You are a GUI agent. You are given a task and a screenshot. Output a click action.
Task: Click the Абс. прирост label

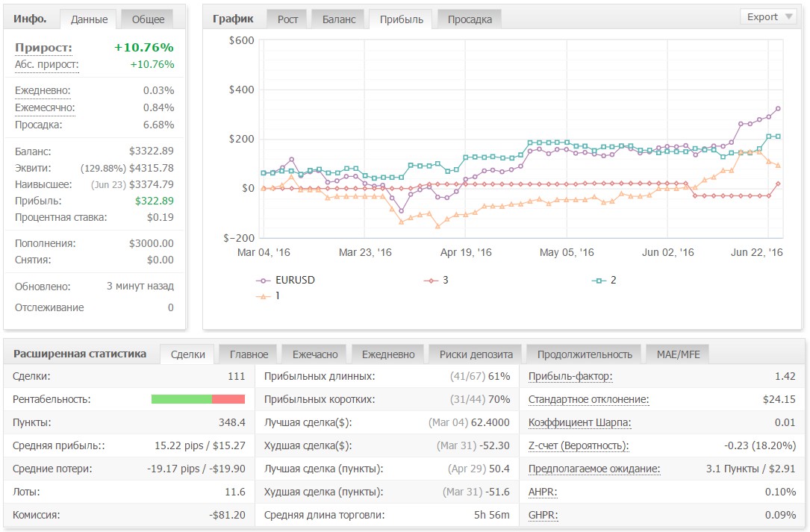point(46,65)
